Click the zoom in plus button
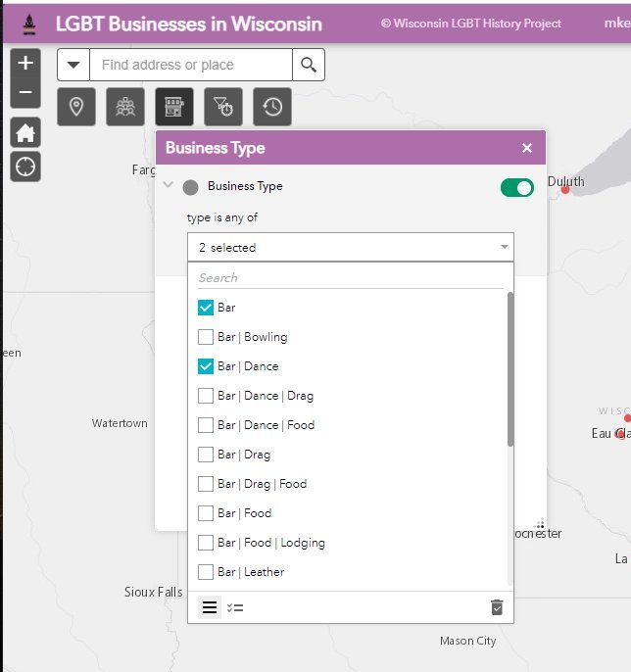The width and height of the screenshot is (631, 672). coord(25,63)
